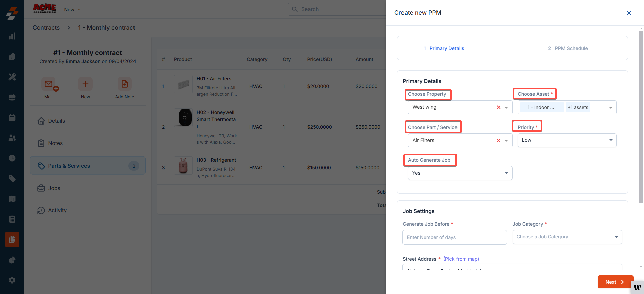Viewport: 644px width, 294px height.
Task: Click the Pick from map link
Action: [x=461, y=259]
